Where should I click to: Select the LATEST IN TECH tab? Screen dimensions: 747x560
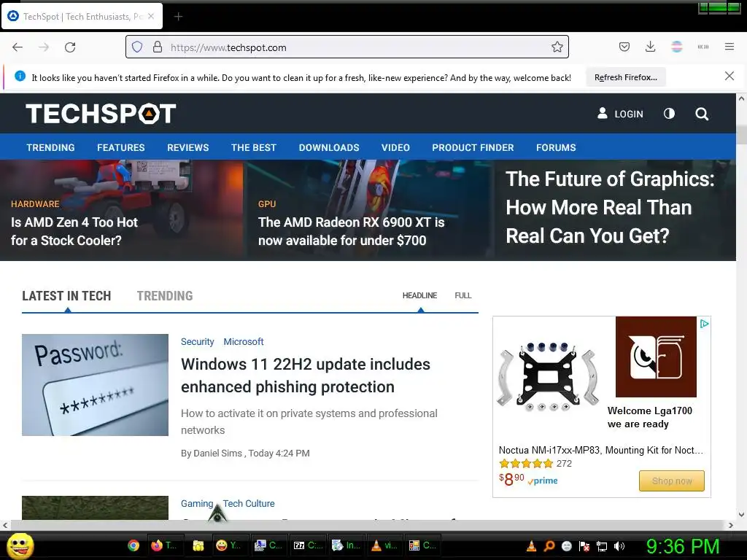tap(66, 296)
